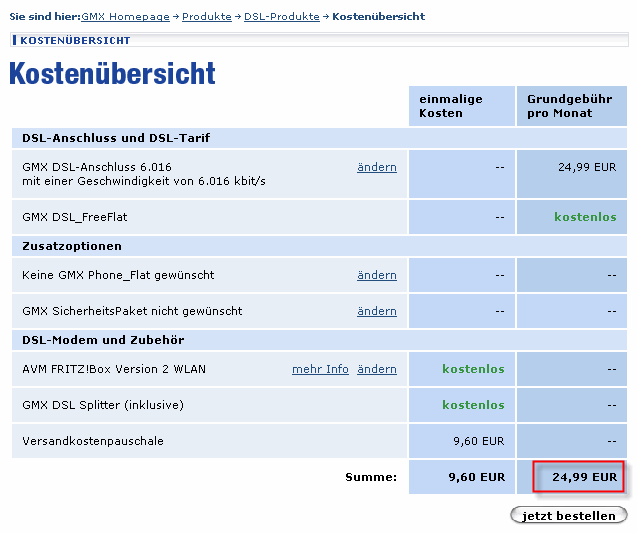637x533 pixels.
Task: Click kostenlos in the DSL_FreeFlat row
Action: pyautogui.click(x=585, y=217)
